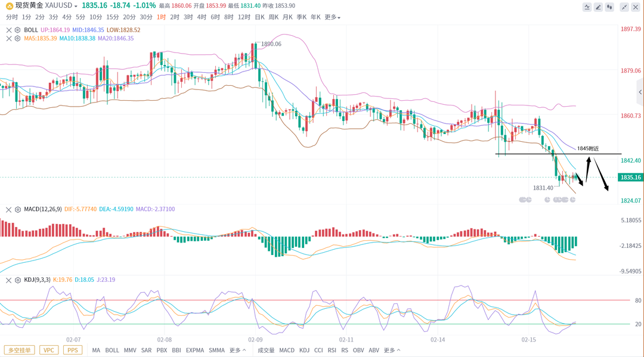Switch to the 日K timeframe
The image size is (644, 357).
[259, 17]
